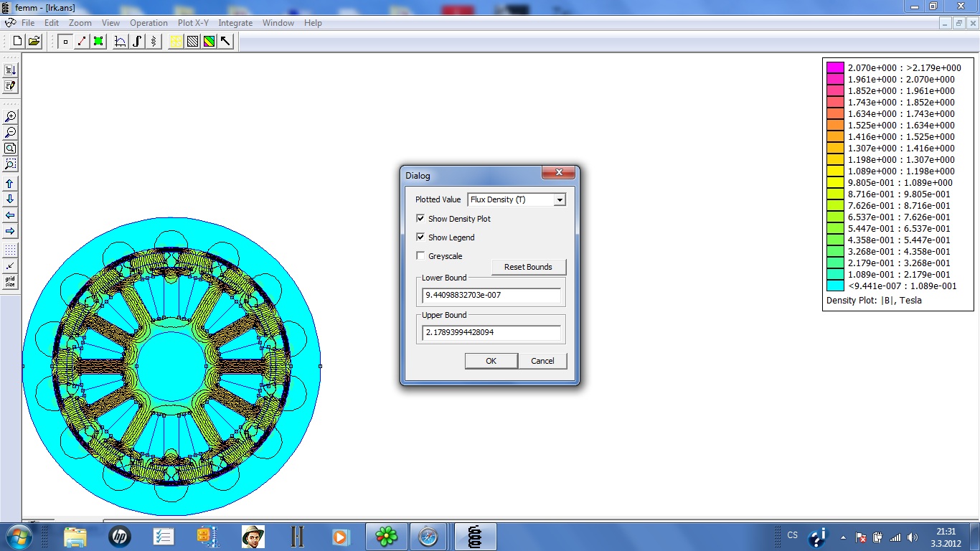
Task: Uncheck Show Density Plot checkbox
Action: point(420,219)
